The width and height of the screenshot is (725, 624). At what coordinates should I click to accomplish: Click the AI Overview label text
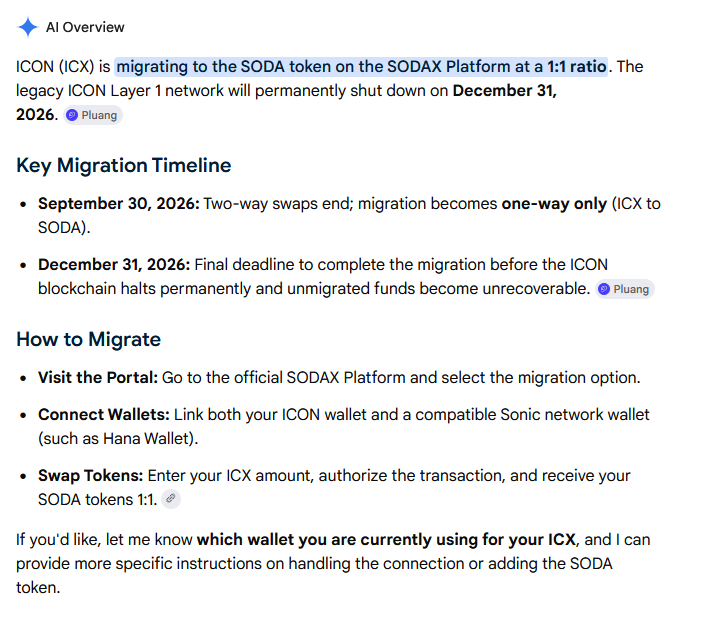pos(85,27)
